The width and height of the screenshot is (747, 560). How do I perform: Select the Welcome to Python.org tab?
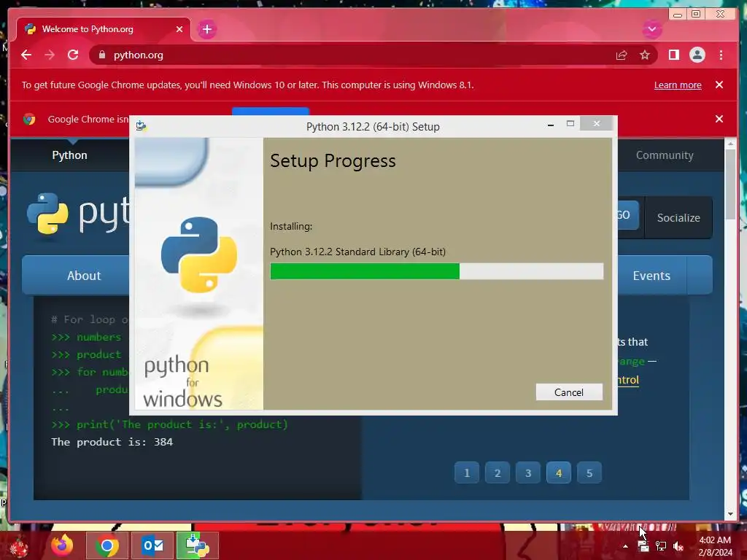pyautogui.click(x=103, y=29)
